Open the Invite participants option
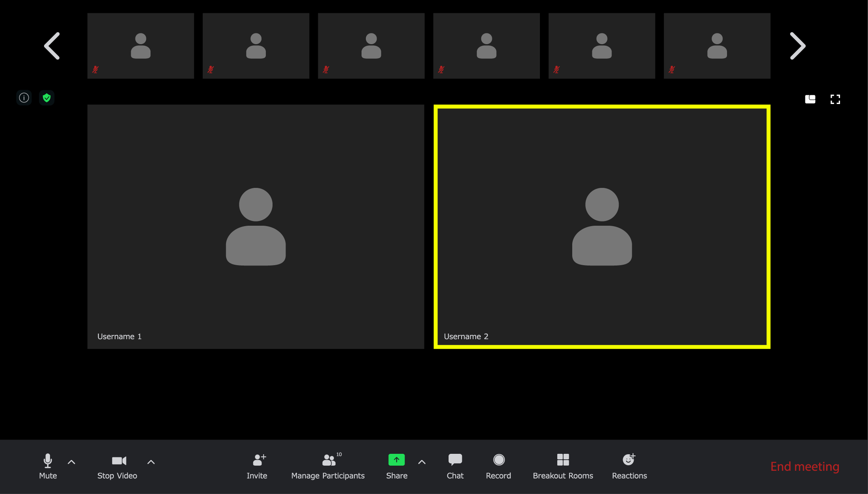This screenshot has width=868, height=494. click(257, 466)
